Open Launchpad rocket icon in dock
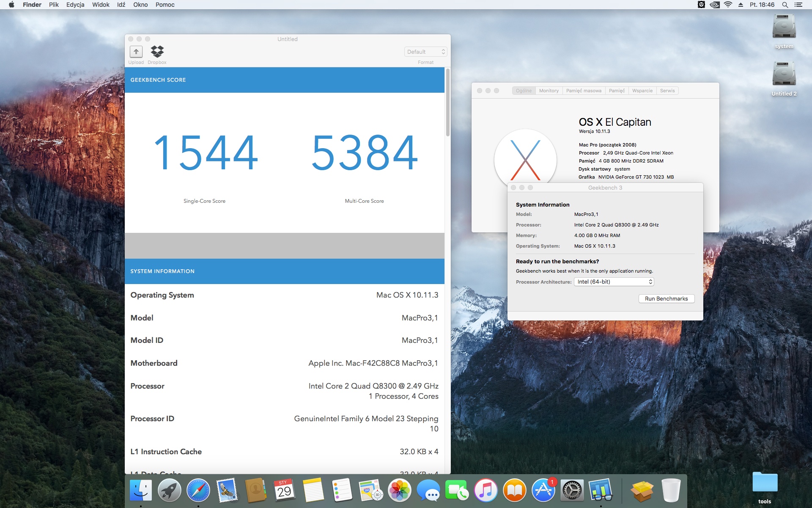The width and height of the screenshot is (812, 508). 169,490
